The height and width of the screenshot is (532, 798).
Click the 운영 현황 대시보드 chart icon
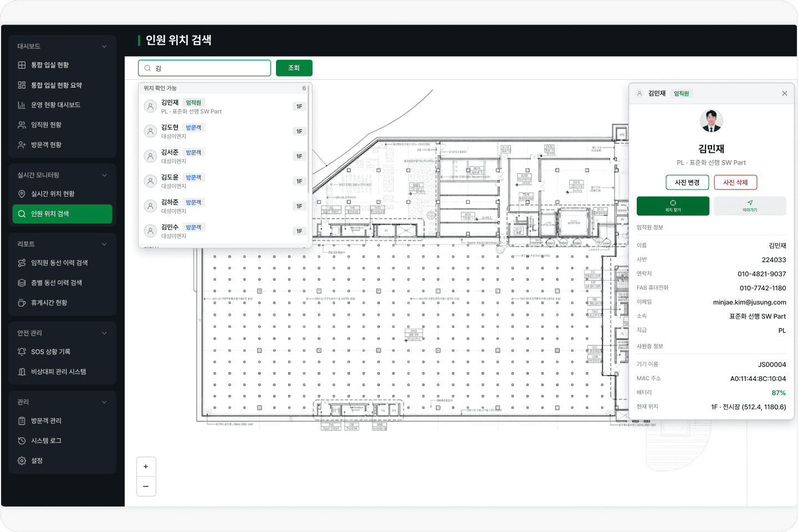[22, 105]
